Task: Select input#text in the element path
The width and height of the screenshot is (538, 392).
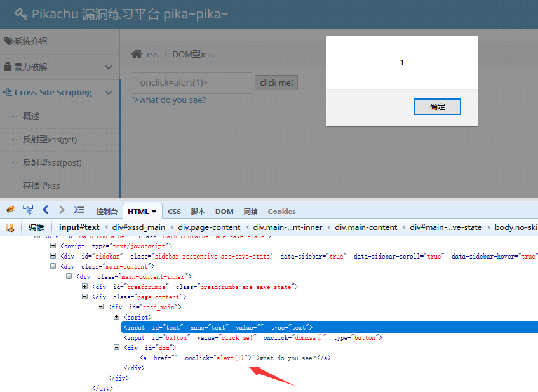Action: coord(79,227)
